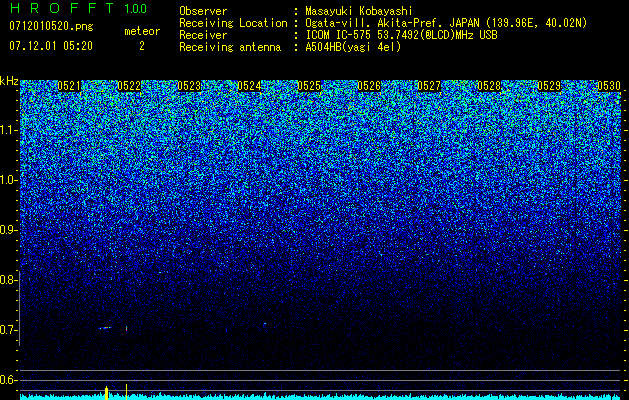Click the 1.0 frequency axis label
629x400 pixels.
click(x=9, y=180)
